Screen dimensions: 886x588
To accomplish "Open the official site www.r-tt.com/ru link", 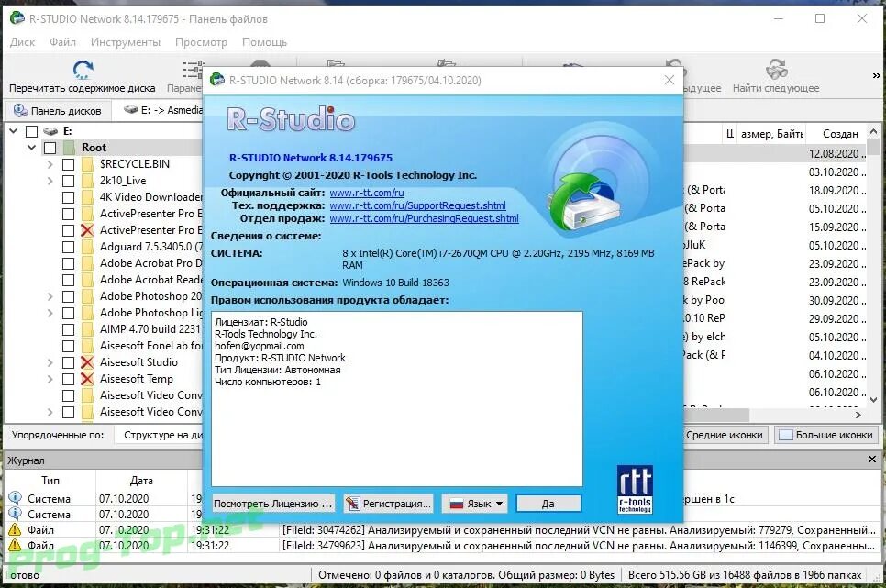I will [367, 193].
